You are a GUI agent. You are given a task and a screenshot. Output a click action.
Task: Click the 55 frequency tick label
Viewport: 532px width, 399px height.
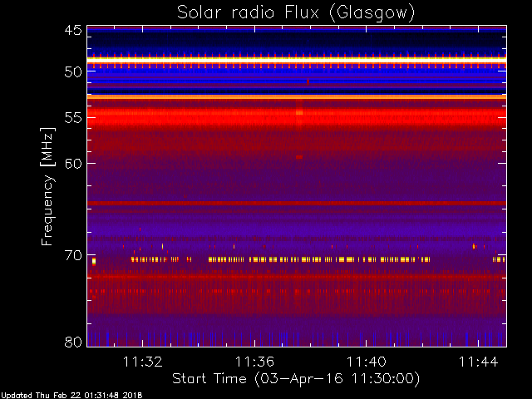coord(73,118)
